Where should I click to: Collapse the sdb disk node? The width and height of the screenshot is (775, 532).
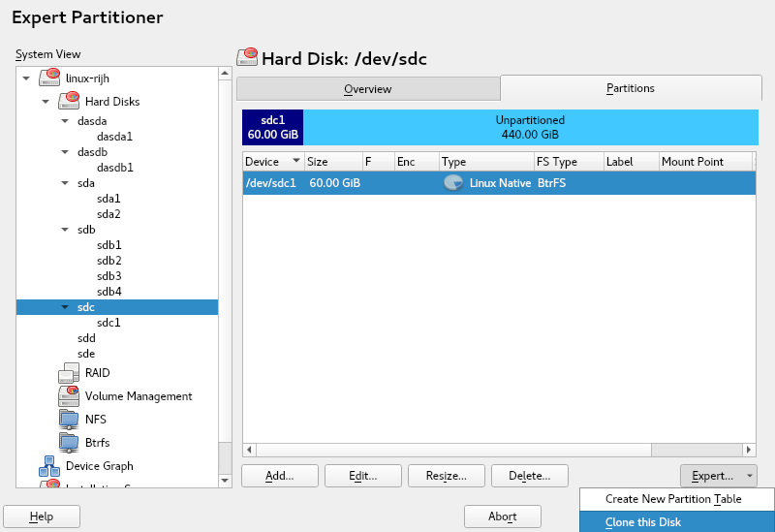64,230
